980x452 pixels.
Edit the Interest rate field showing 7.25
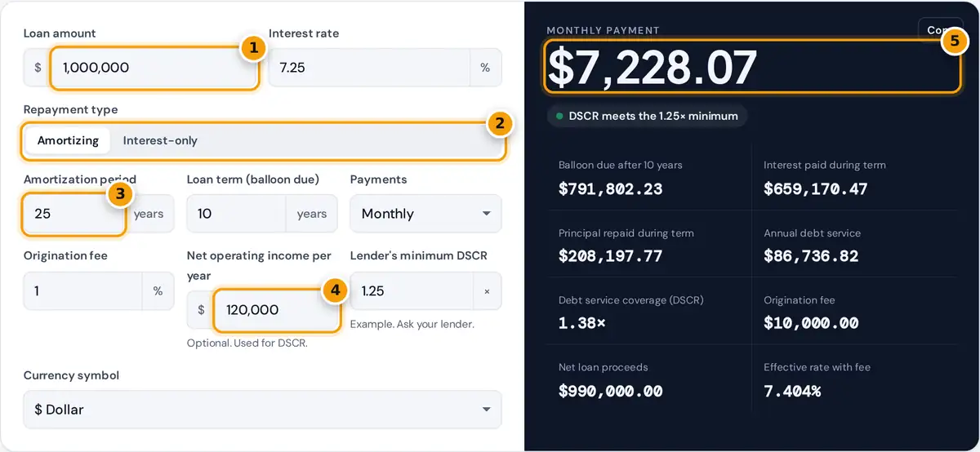pos(369,68)
